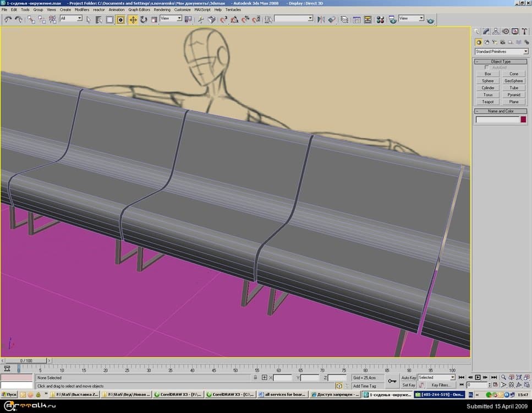The width and height of the screenshot is (532, 413).
Task: Toggle the AutoGrid checkbox
Action: (x=486, y=67)
